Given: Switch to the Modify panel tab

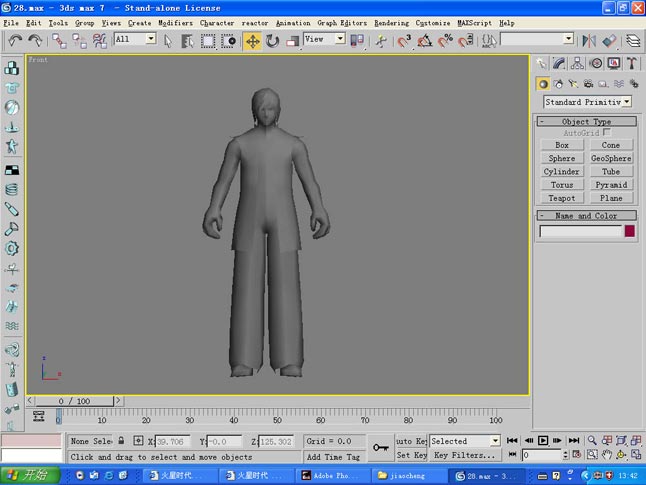Looking at the screenshot, I should tap(559, 63).
